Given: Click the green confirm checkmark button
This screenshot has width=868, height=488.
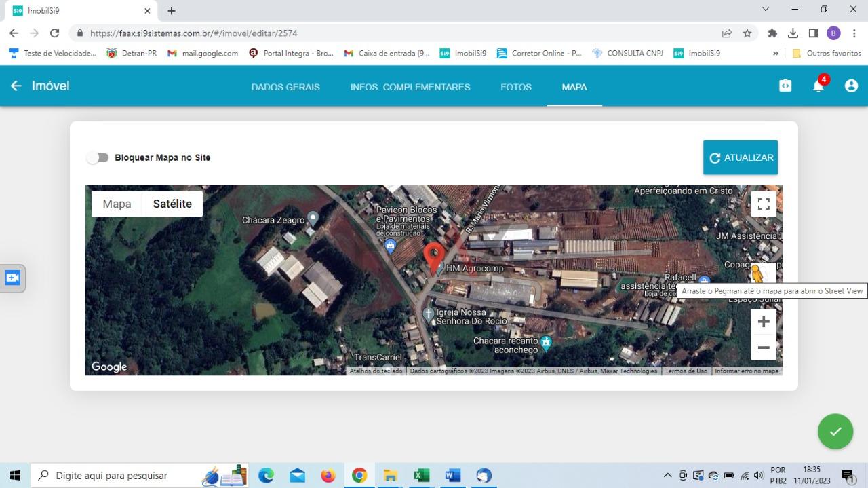Looking at the screenshot, I should click(835, 432).
